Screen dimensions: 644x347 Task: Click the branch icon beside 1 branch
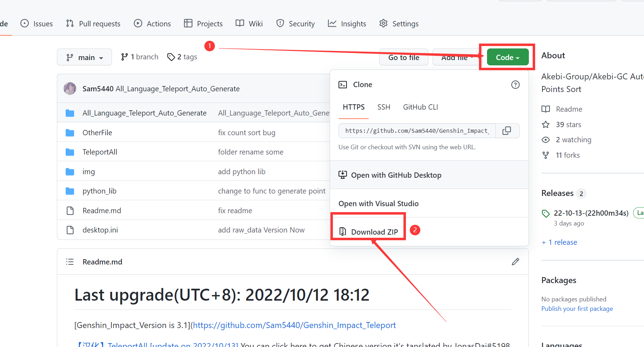coord(124,57)
